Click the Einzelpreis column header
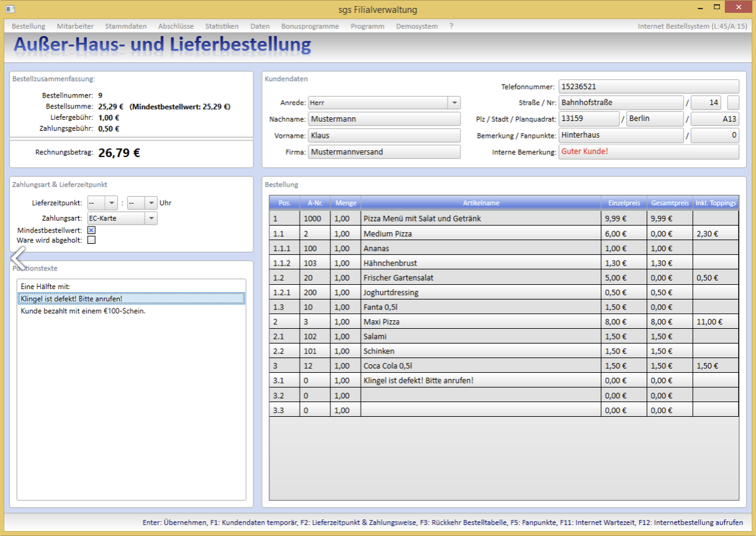This screenshot has height=536, width=756. point(624,203)
